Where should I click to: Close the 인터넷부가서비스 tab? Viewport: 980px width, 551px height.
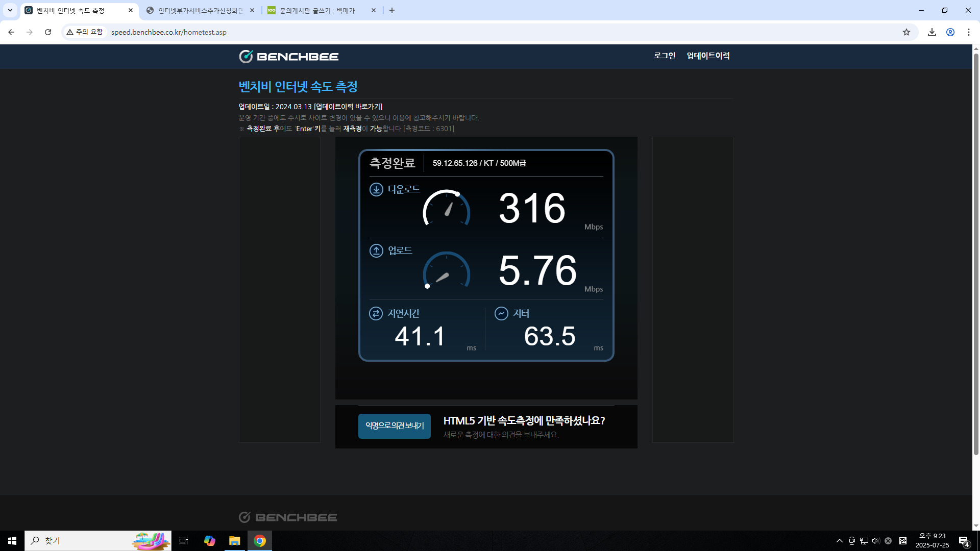pos(252,10)
